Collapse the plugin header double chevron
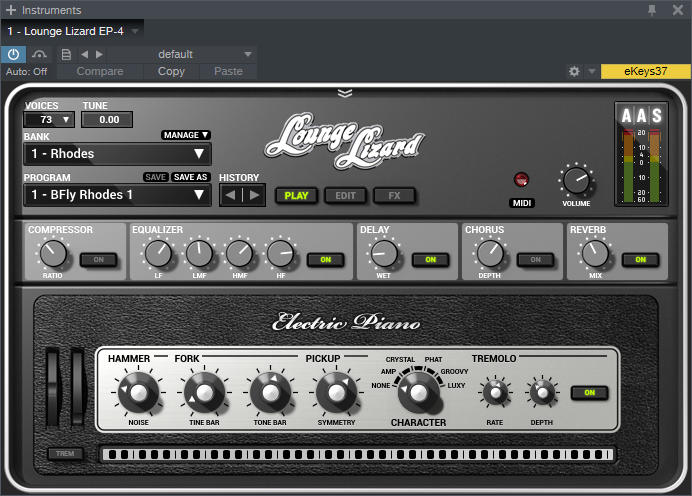Image resolution: width=692 pixels, height=496 pixels. pyautogui.click(x=345, y=93)
